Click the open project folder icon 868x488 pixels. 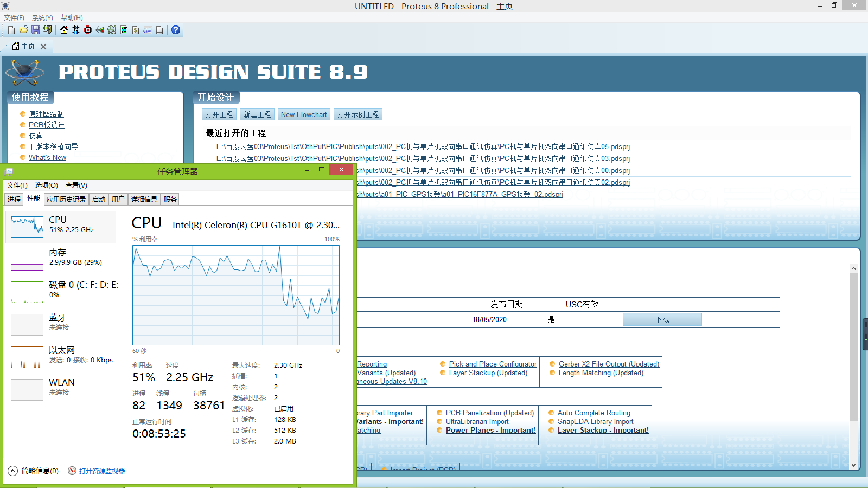(23, 30)
